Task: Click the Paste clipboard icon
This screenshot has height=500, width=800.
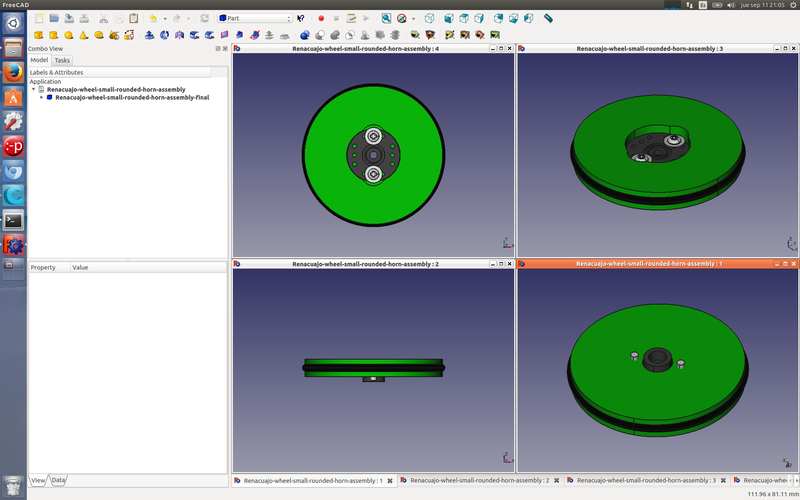Action: click(x=134, y=18)
